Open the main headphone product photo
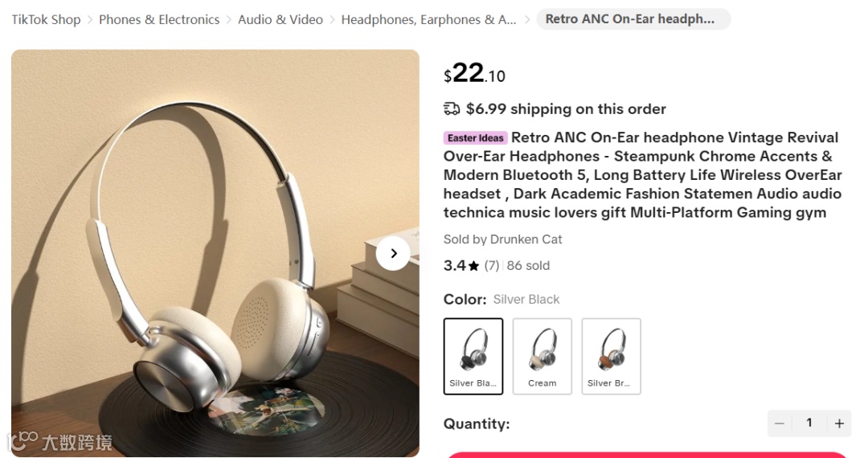 click(215, 253)
